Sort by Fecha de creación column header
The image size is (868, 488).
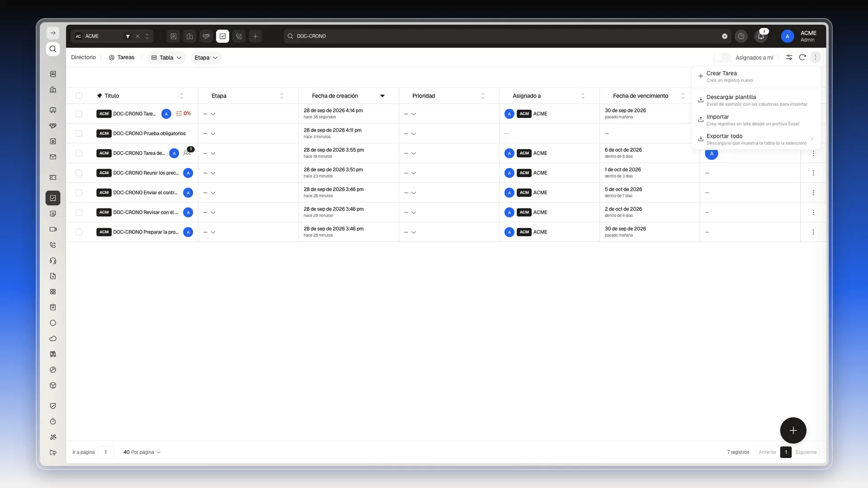(x=349, y=96)
